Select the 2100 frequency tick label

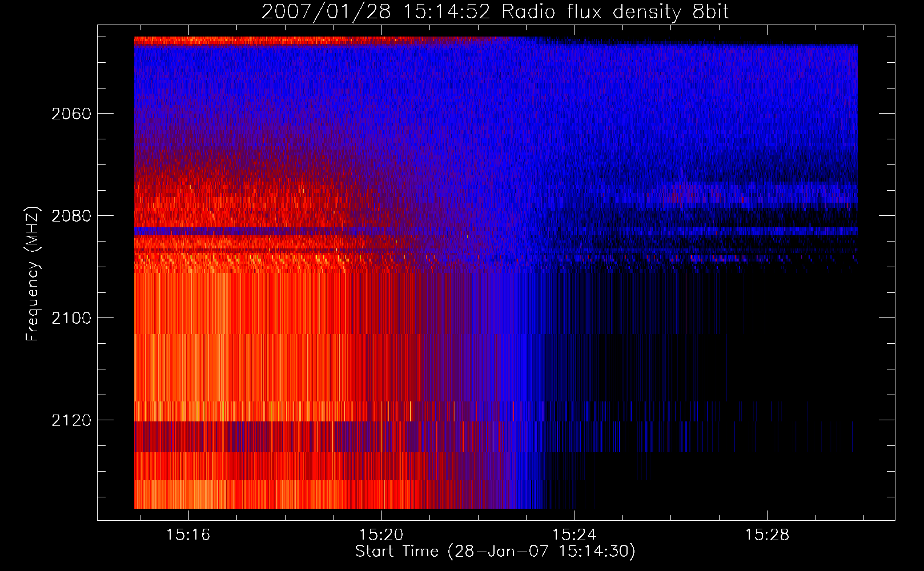[x=71, y=318]
